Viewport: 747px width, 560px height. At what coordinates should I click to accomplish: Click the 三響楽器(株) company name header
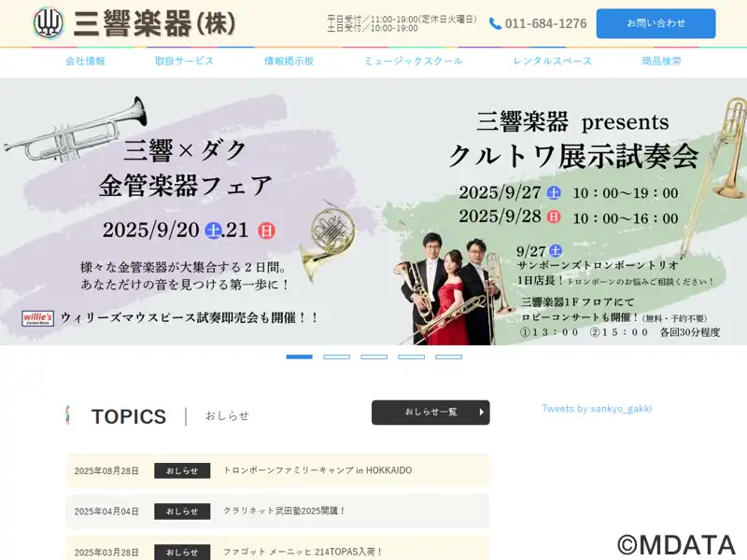click(155, 23)
